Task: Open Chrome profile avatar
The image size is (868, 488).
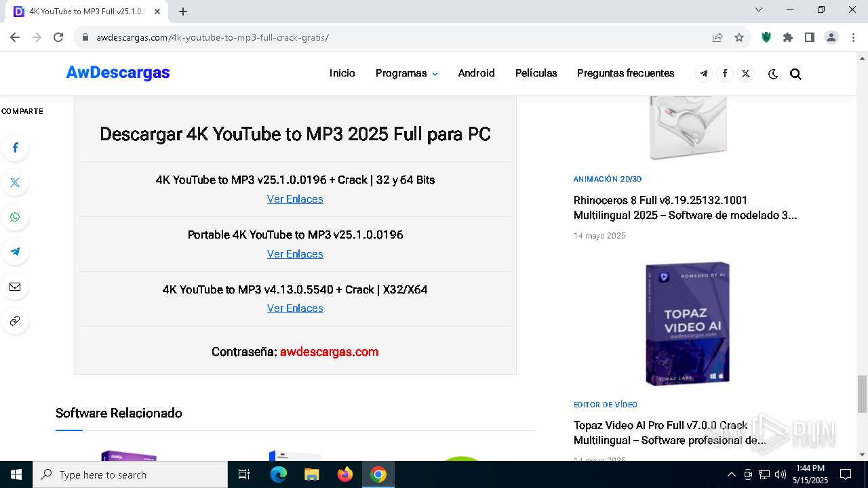Action: tap(831, 37)
